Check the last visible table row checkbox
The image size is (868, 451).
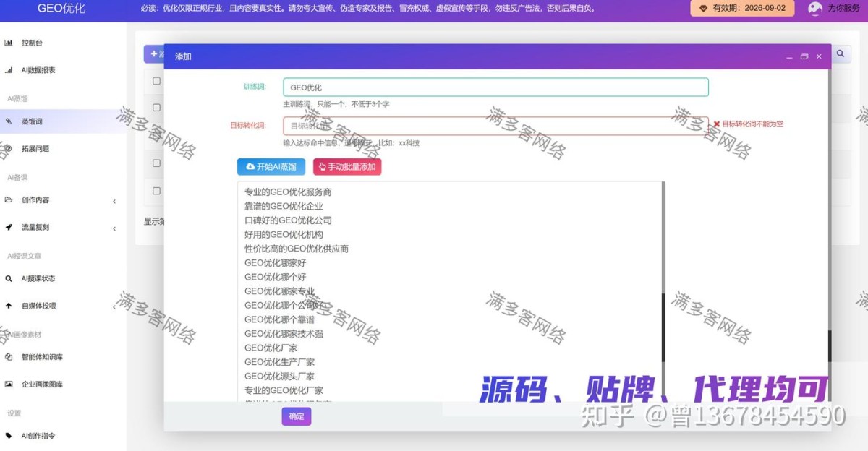click(156, 192)
